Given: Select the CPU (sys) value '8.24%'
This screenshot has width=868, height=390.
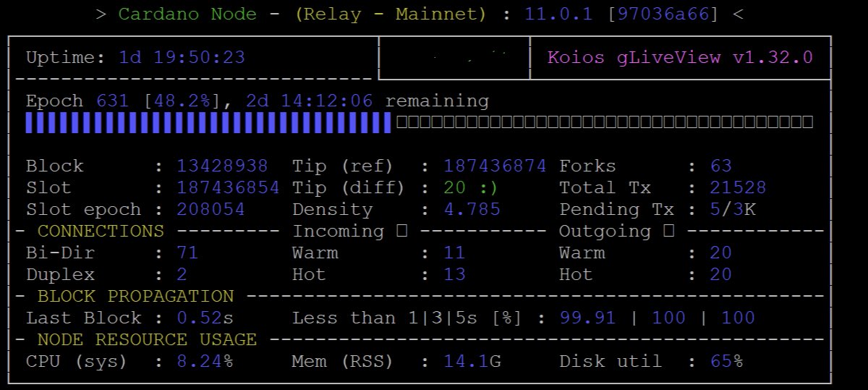Looking at the screenshot, I should pos(205,361).
